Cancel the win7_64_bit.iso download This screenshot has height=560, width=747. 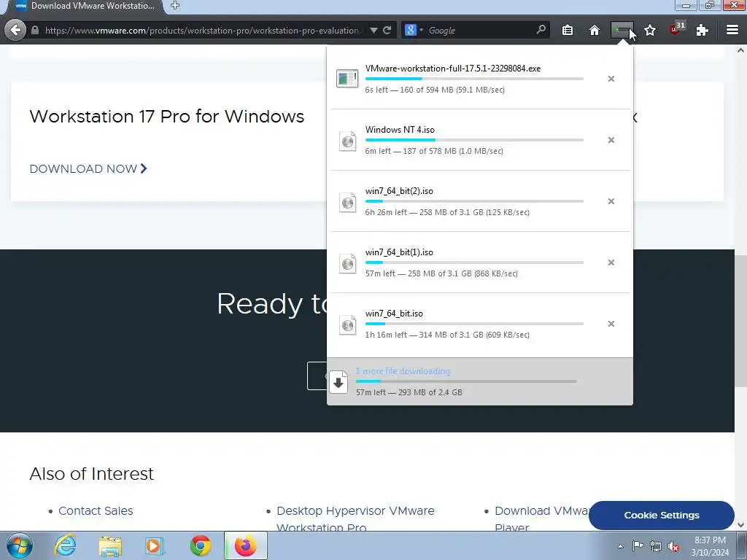tap(611, 324)
